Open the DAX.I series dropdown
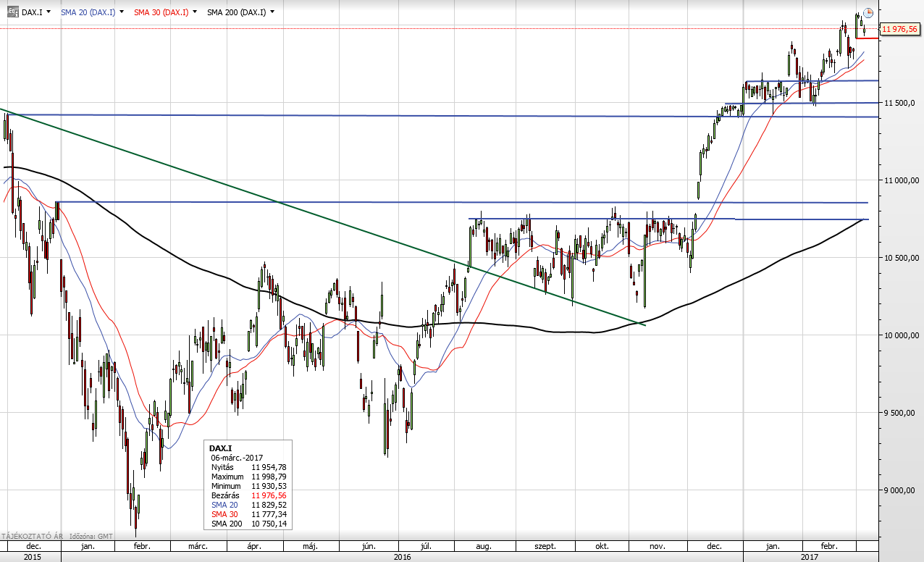This screenshot has width=924, height=562. (x=48, y=12)
